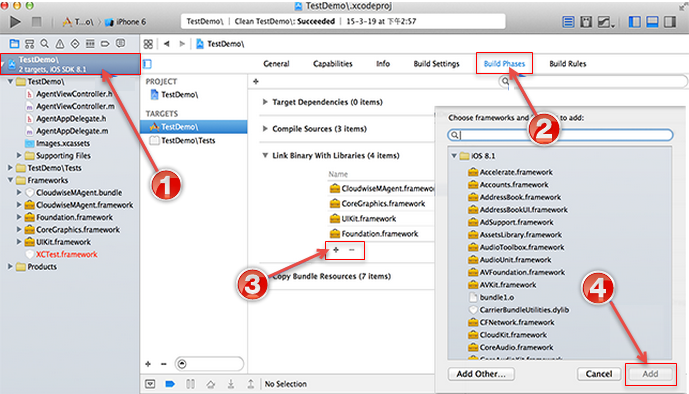Screen dimensions: 689x394
Task: Click the framework search field in dialog
Action: click(560, 135)
